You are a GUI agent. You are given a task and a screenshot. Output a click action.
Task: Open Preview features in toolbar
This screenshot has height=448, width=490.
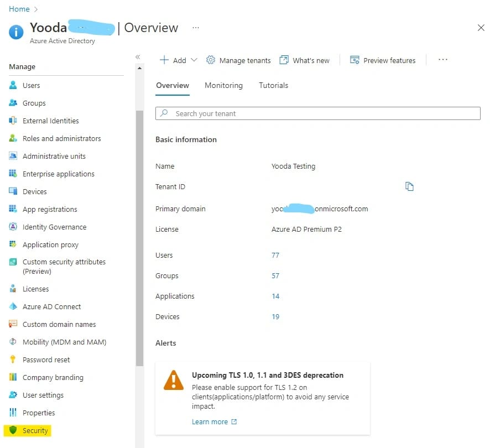(383, 60)
